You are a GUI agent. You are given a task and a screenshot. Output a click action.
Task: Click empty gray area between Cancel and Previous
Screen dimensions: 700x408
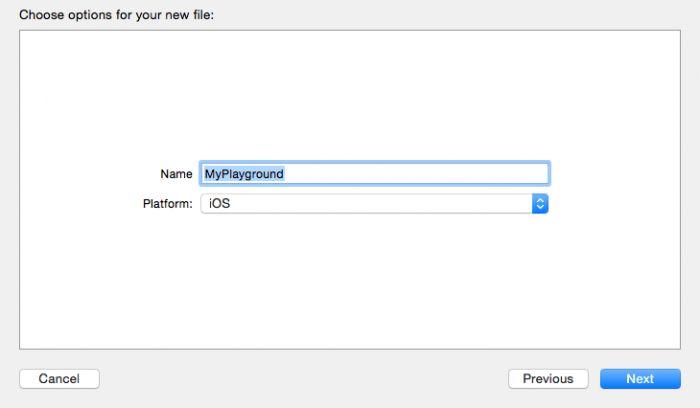tap(300, 379)
